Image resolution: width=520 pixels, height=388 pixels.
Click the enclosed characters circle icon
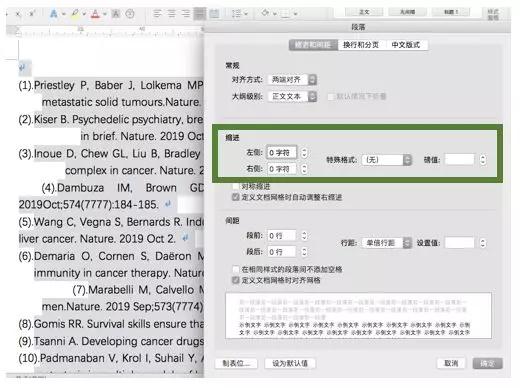click(130, 14)
